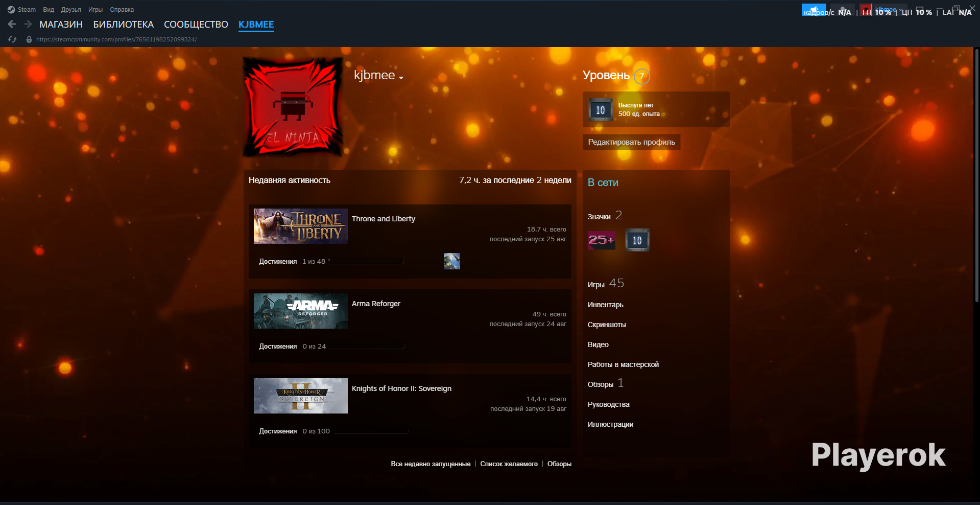Screen dimensions: 980x505
Task: Click Arma Reforger achievements progress bar
Action: pyautogui.click(x=367, y=346)
